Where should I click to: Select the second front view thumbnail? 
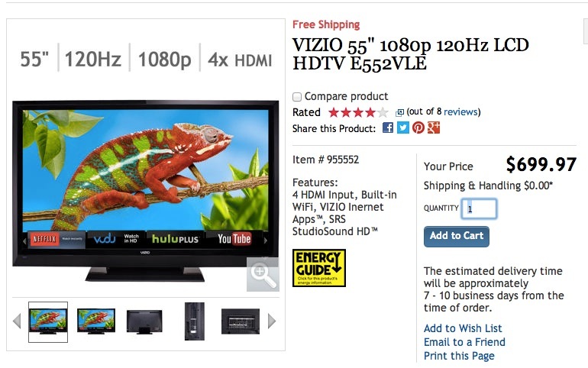(x=96, y=321)
